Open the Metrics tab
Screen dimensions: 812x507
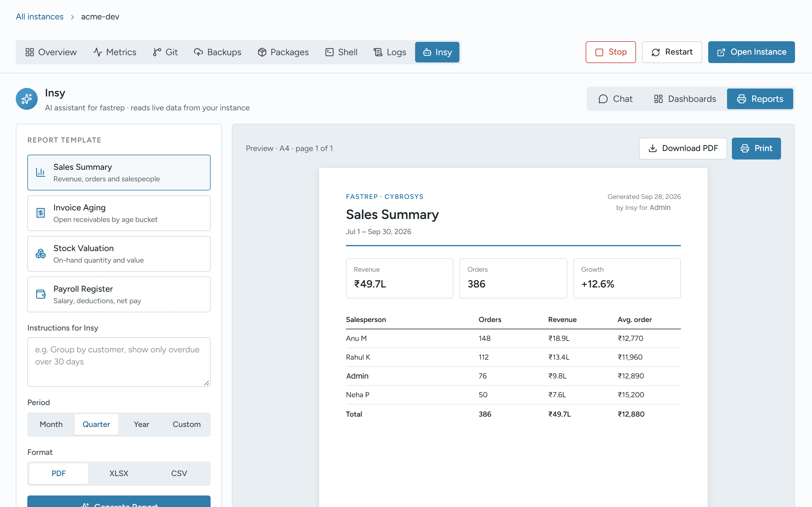click(x=114, y=52)
